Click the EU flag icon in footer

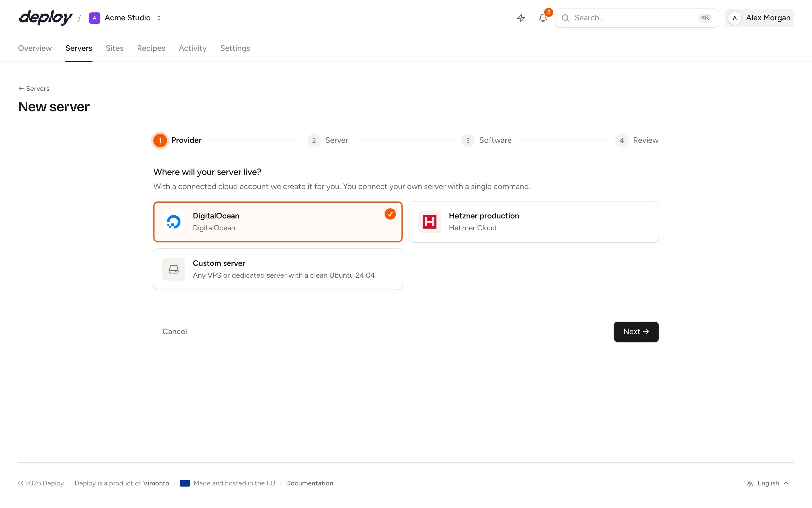tap(185, 483)
